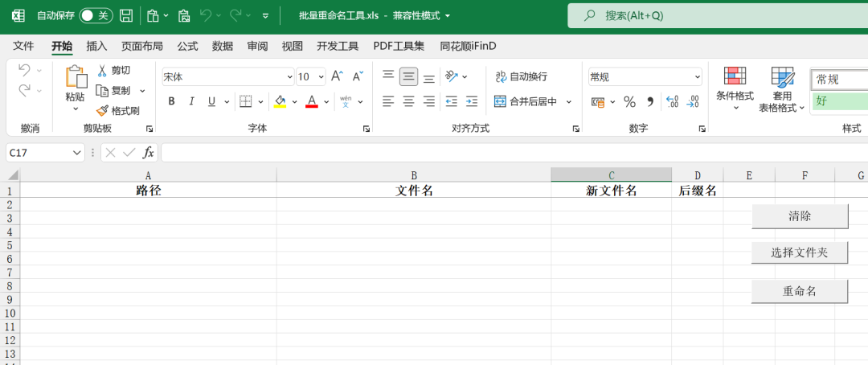Click the Copy (复制) icon

click(102, 90)
